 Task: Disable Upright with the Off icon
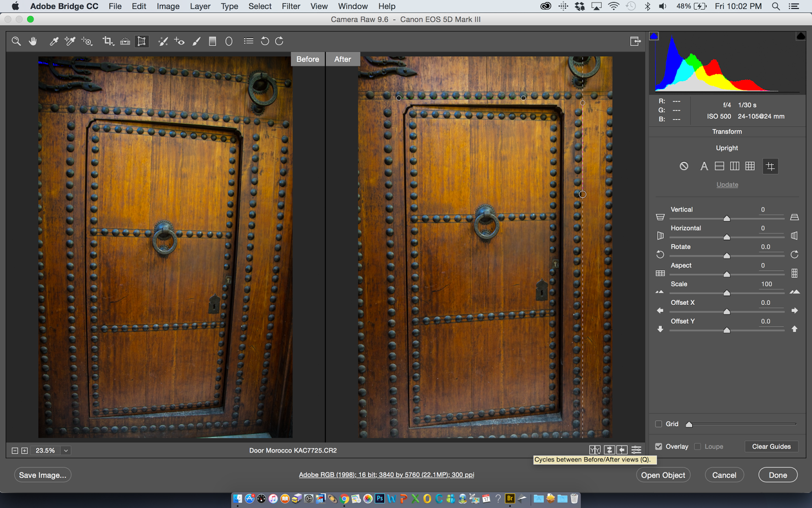tap(684, 166)
